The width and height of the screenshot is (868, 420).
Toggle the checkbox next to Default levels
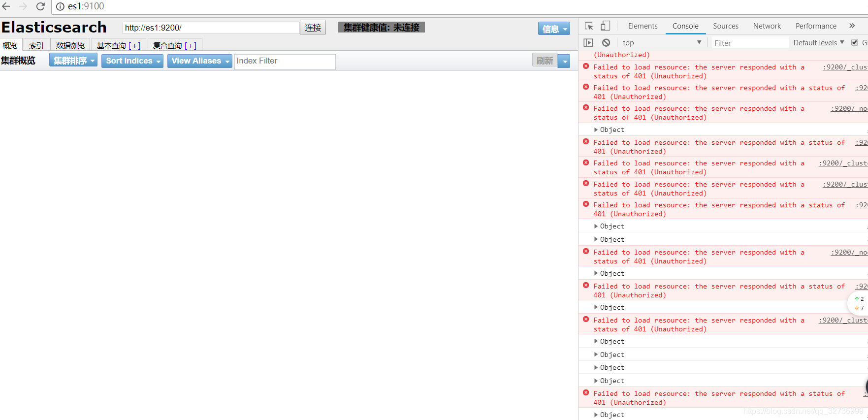(855, 42)
